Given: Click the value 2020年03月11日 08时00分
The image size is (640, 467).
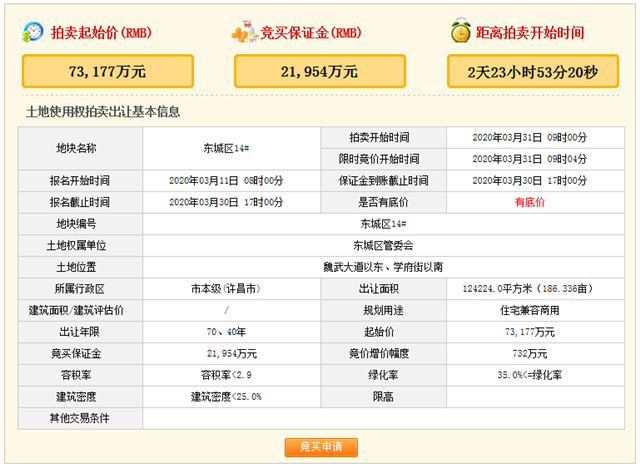Looking at the screenshot, I should click(226, 181).
